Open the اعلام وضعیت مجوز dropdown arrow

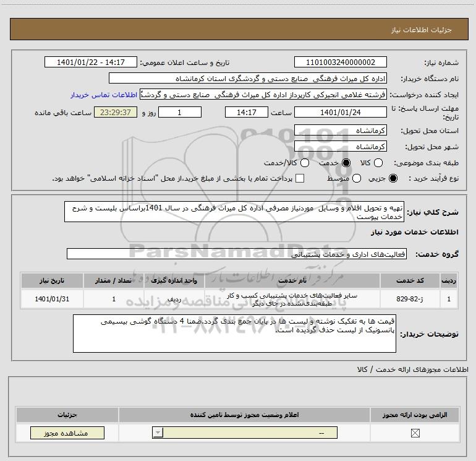point(158,433)
